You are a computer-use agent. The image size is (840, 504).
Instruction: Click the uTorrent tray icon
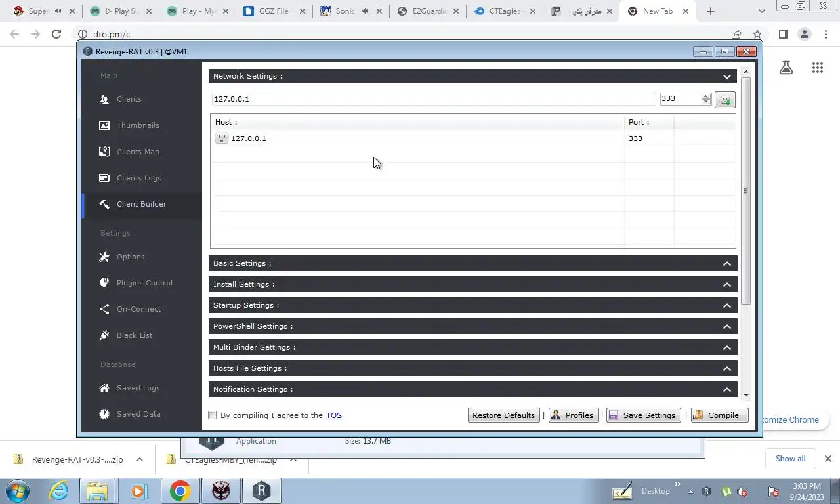(x=726, y=492)
